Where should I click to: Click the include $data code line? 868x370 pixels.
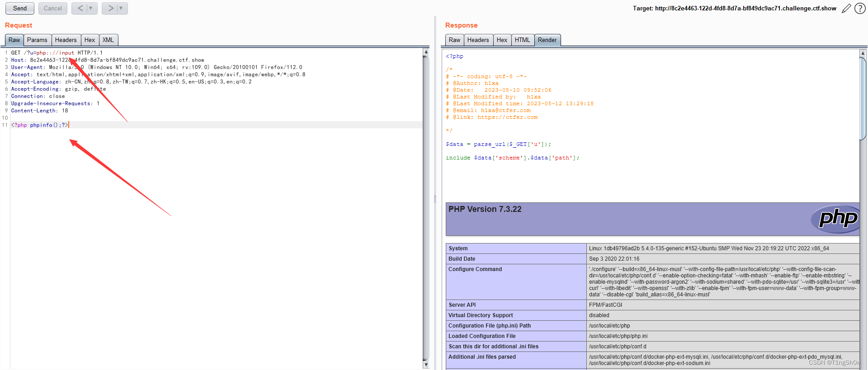tap(513, 158)
